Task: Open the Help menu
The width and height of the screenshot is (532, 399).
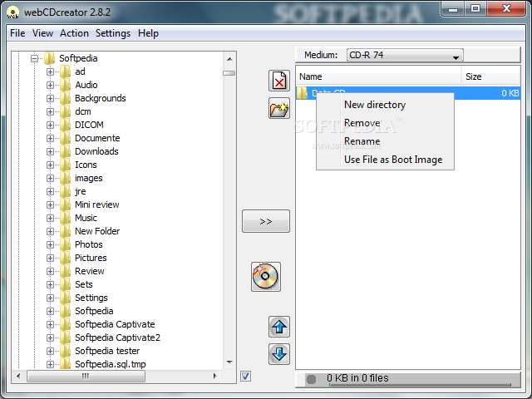Action: click(148, 33)
